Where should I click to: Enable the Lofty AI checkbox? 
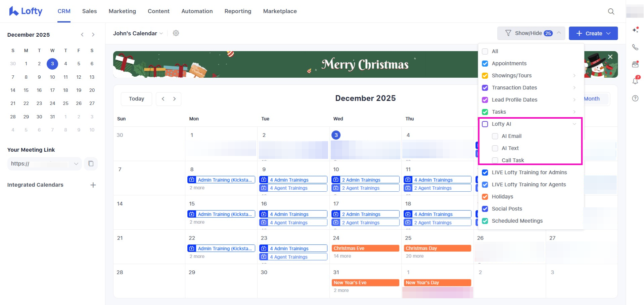(x=485, y=124)
